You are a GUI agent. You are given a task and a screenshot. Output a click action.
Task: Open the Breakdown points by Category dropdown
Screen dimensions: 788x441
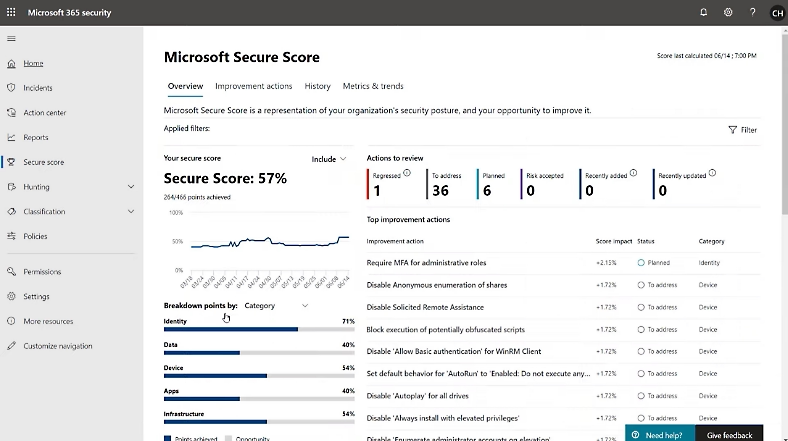pyautogui.click(x=276, y=306)
